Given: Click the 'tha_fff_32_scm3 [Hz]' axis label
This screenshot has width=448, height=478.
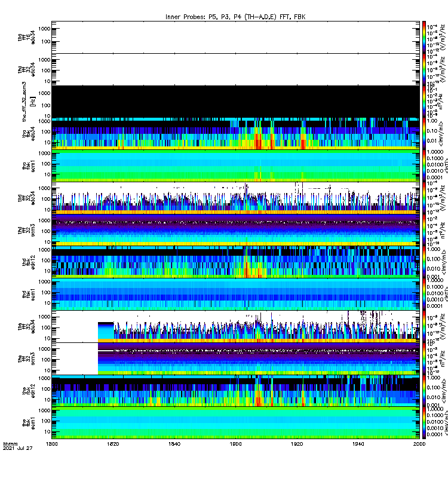Looking at the screenshot, I should click(x=29, y=102).
